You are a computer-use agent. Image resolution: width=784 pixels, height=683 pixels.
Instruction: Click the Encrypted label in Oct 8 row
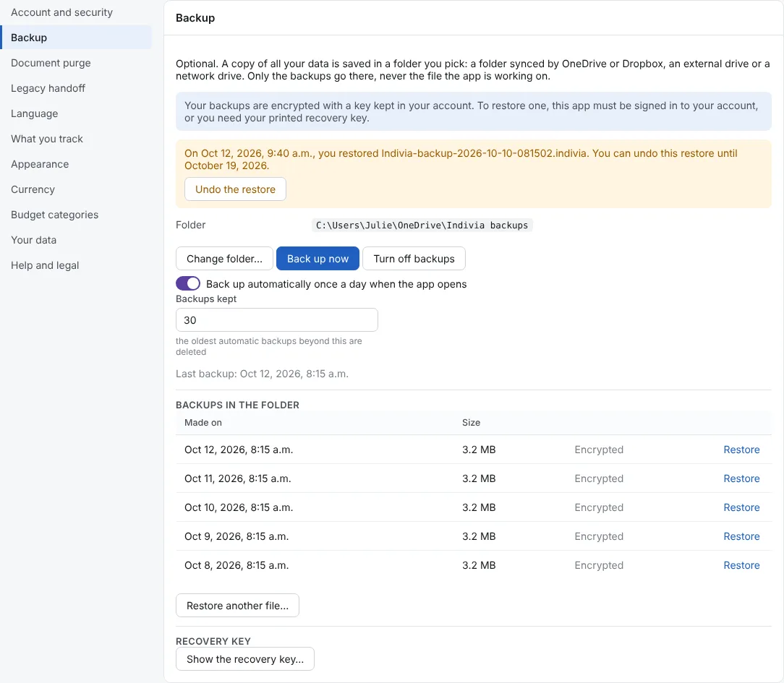(x=599, y=566)
